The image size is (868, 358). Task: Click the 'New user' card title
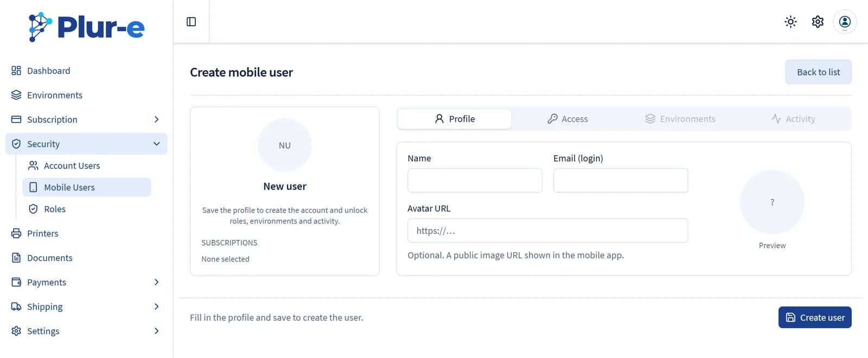click(x=285, y=186)
